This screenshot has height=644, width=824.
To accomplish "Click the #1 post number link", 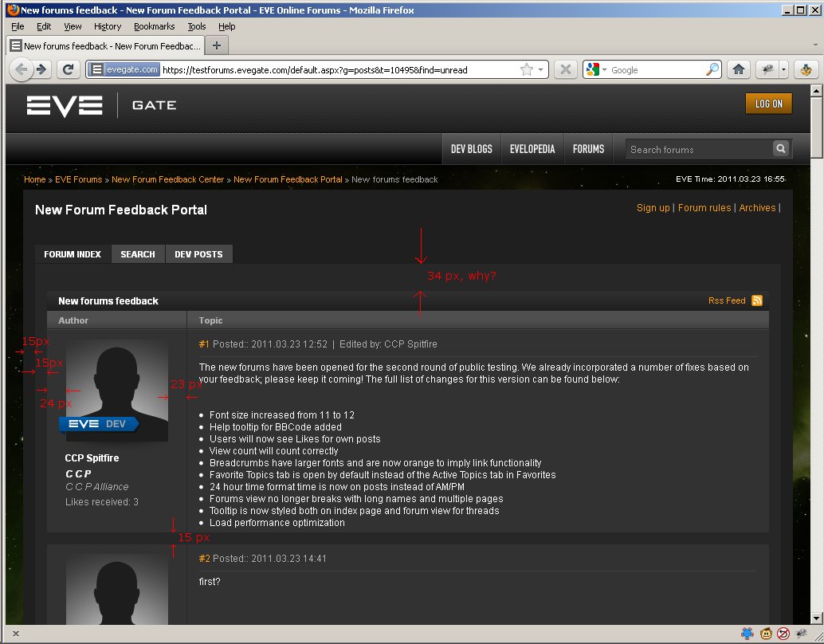I will 204,344.
